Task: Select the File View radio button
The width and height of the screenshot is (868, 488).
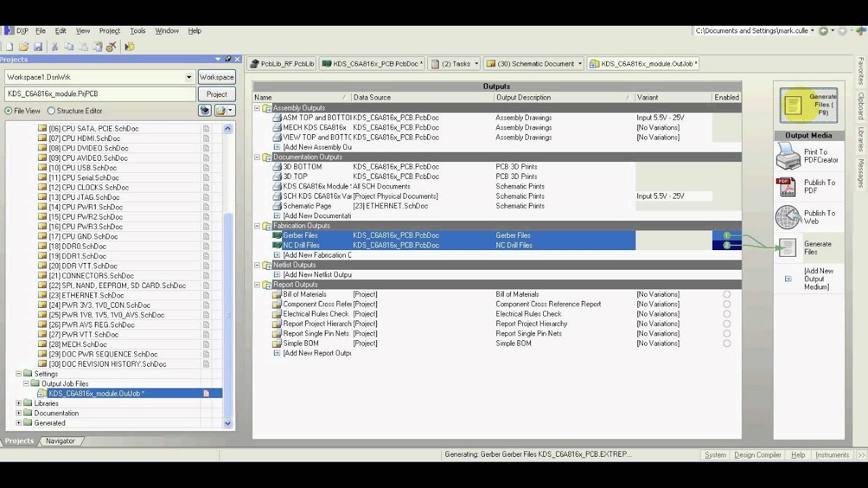Action: [x=9, y=110]
